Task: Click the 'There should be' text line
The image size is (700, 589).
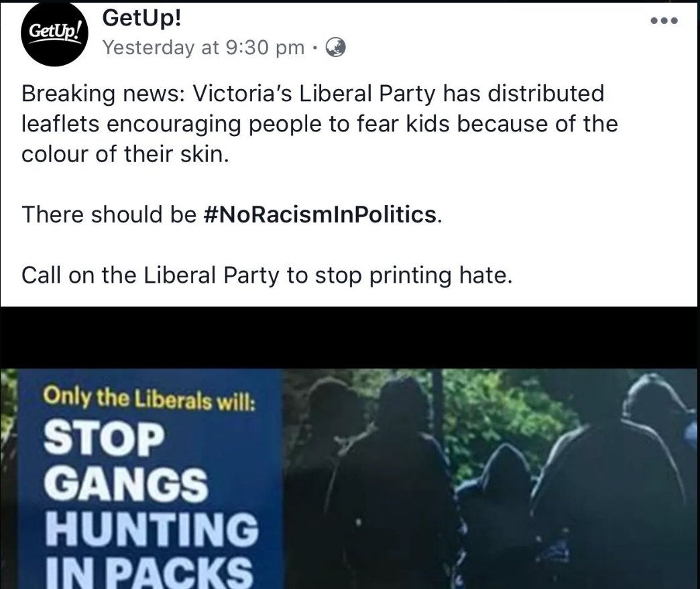Action: [x=232, y=214]
